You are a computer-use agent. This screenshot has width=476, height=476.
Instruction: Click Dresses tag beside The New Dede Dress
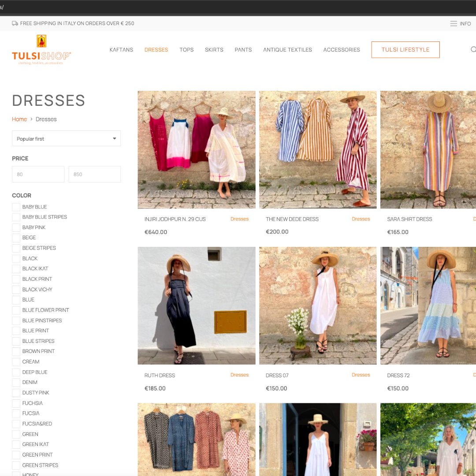point(361,219)
